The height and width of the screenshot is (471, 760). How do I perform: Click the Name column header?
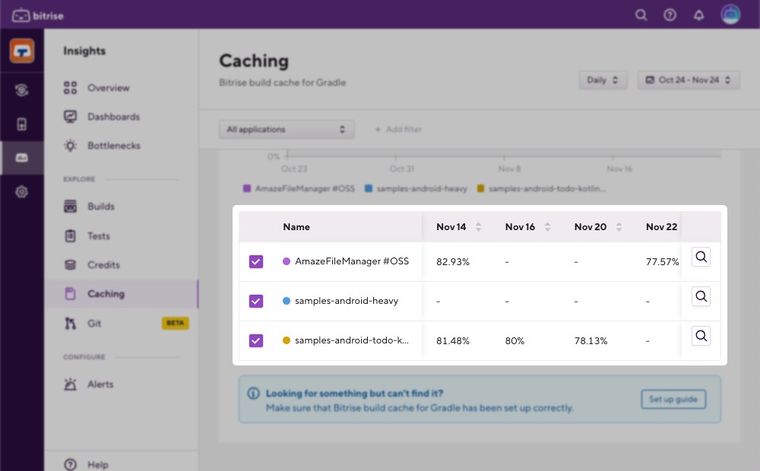[296, 227]
